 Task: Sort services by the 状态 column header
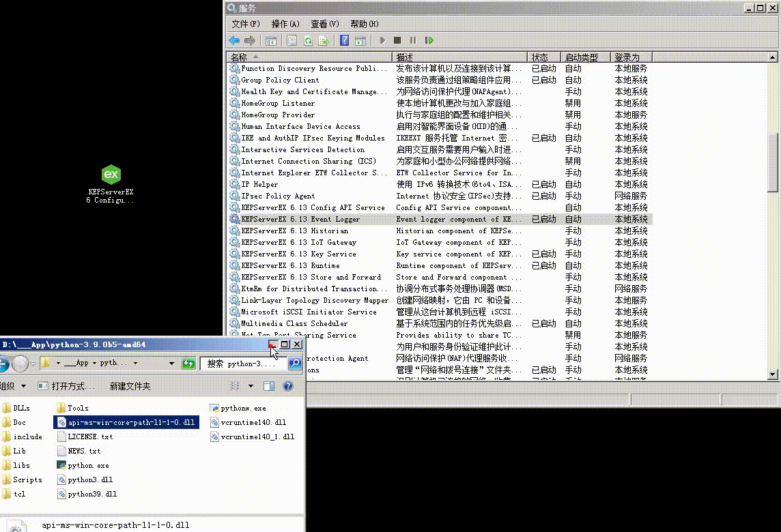(x=544, y=57)
